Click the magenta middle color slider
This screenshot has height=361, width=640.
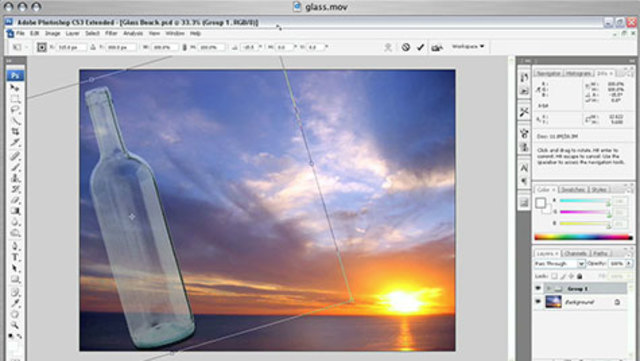[585, 212]
